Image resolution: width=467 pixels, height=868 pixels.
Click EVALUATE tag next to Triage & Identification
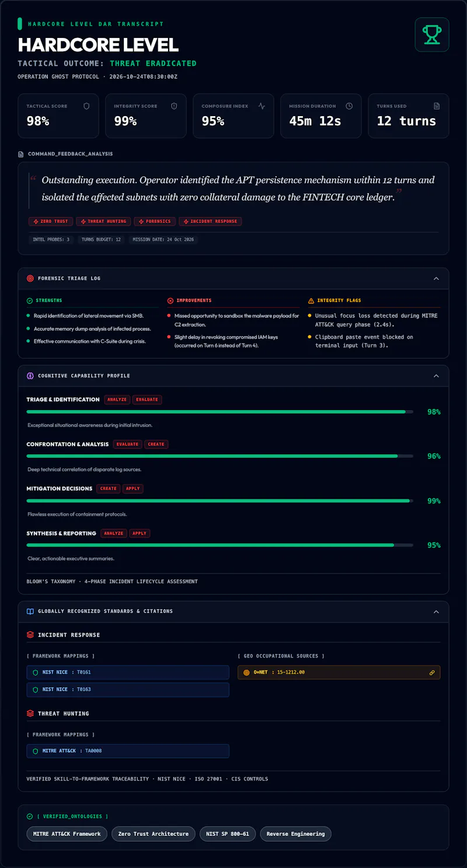pos(147,400)
